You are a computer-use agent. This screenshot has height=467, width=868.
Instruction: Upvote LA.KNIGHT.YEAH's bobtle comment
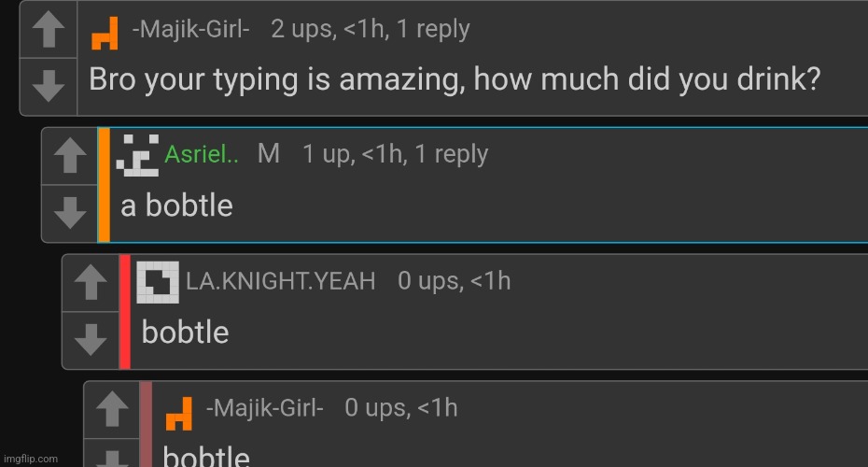91,282
